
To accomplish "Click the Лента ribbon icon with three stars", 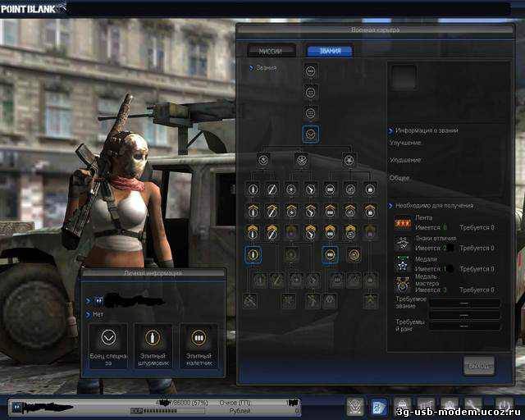I will click(x=403, y=223).
